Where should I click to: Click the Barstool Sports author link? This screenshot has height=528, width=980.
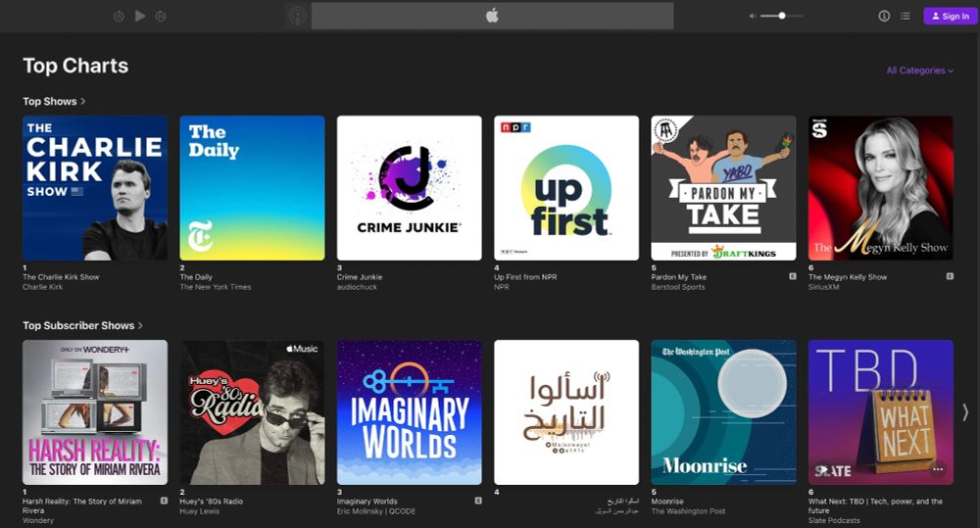[x=678, y=287]
